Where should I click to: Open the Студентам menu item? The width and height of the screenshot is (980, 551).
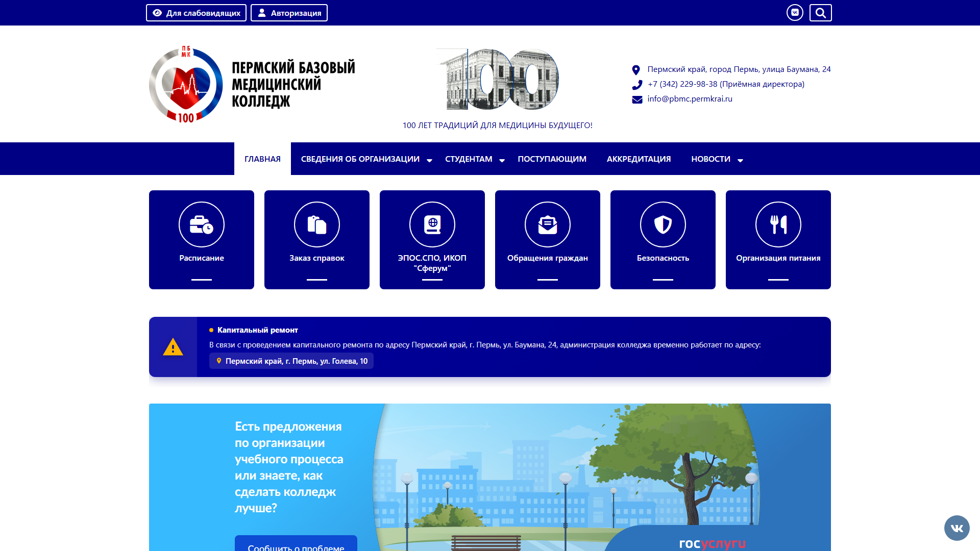click(x=469, y=159)
